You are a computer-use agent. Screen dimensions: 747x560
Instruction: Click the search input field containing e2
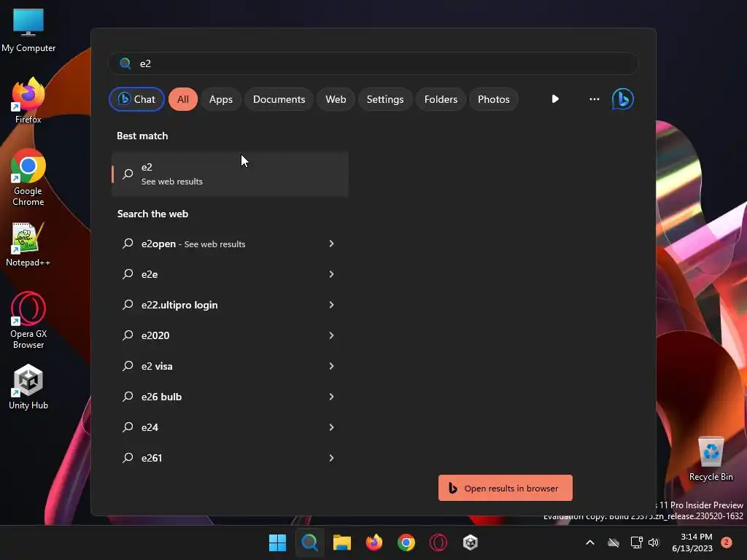pyautogui.click(x=373, y=63)
